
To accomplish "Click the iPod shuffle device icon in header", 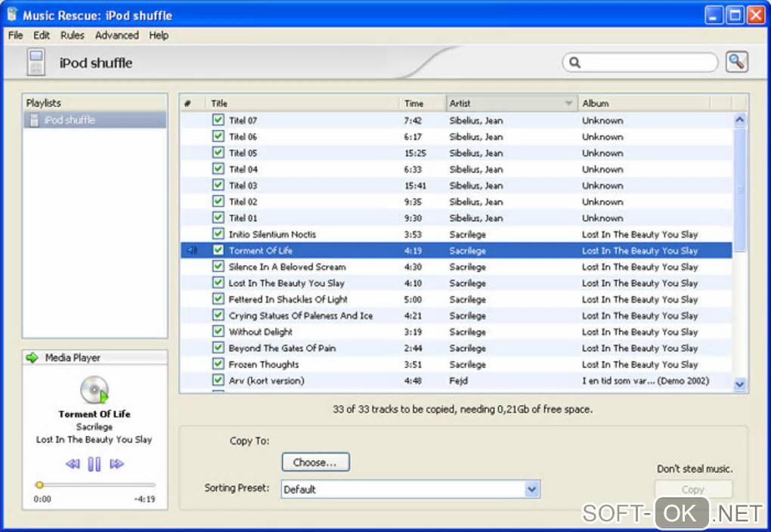I will click(36, 62).
